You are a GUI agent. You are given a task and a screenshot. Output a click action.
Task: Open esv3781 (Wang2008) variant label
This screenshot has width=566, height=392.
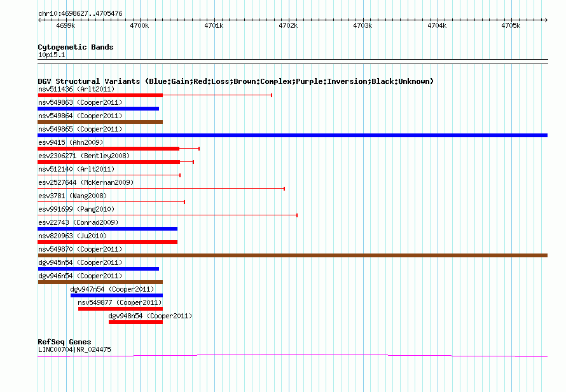click(72, 196)
